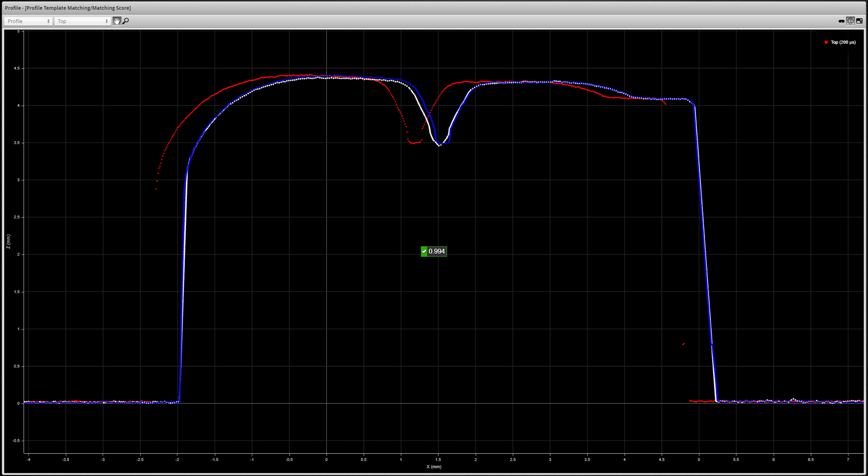Click the sunglasses exposure view icon
This screenshot has height=476, width=868.
[x=841, y=21]
